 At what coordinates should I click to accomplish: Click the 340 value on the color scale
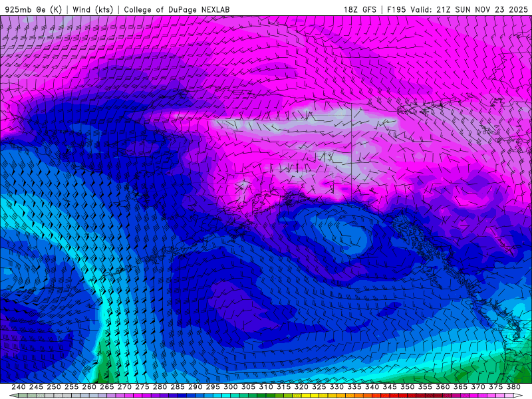372,387
